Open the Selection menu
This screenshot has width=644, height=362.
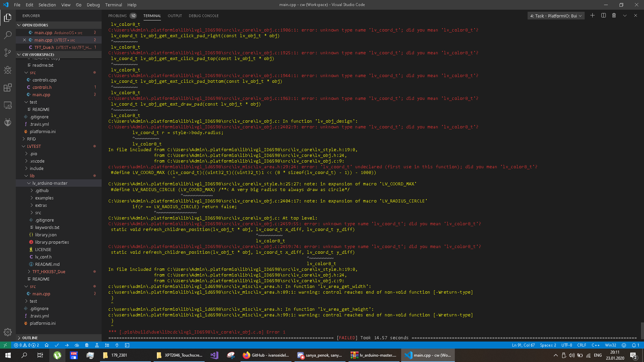coord(47,5)
